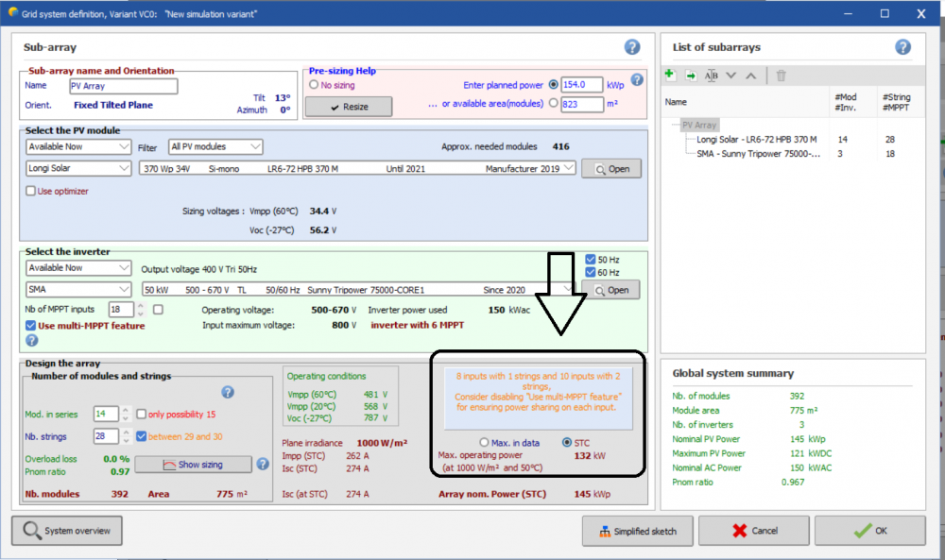
Task: Open help icon next to Show sizing
Action: tap(262, 464)
